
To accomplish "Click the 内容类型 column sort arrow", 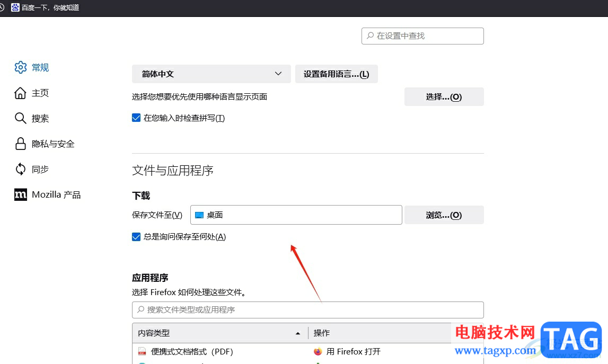I will tap(297, 333).
